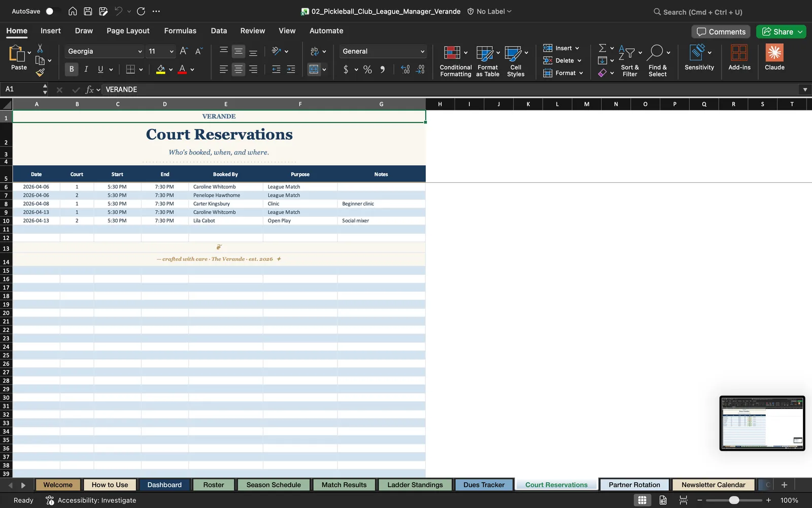Switch to the Page Layout tab
The height and width of the screenshot is (508, 812).
point(128,30)
